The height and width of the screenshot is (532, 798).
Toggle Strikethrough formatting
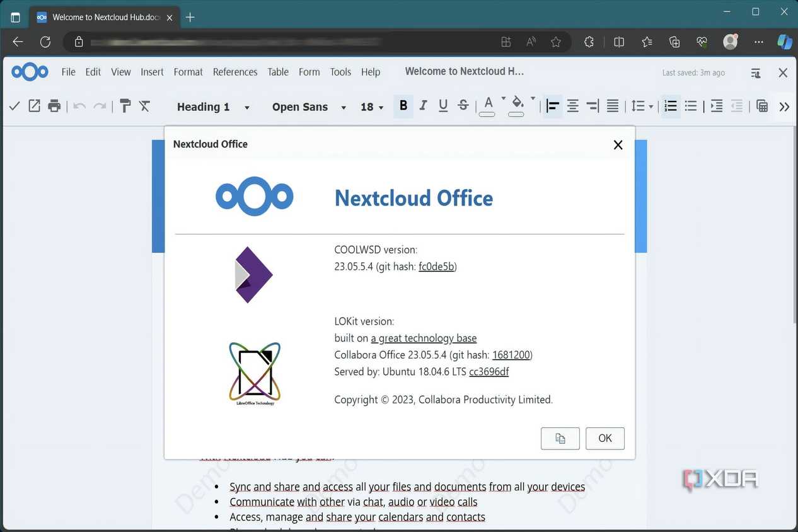click(x=463, y=106)
